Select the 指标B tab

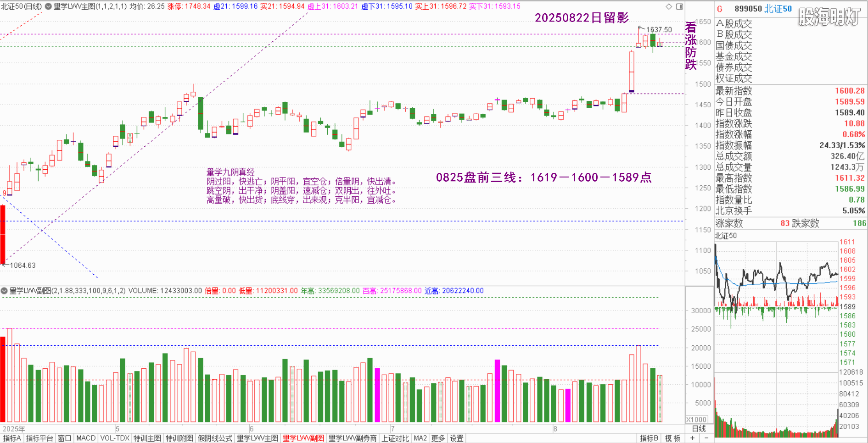[x=649, y=438]
